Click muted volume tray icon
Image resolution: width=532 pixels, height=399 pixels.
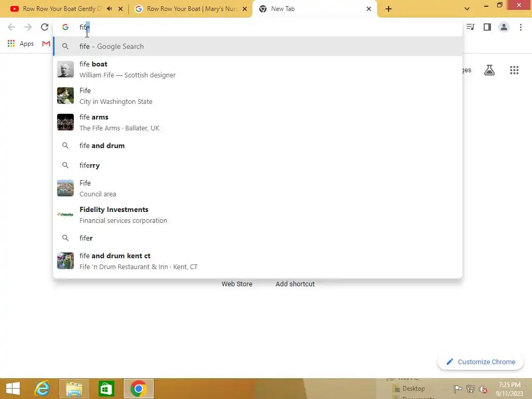point(483,389)
